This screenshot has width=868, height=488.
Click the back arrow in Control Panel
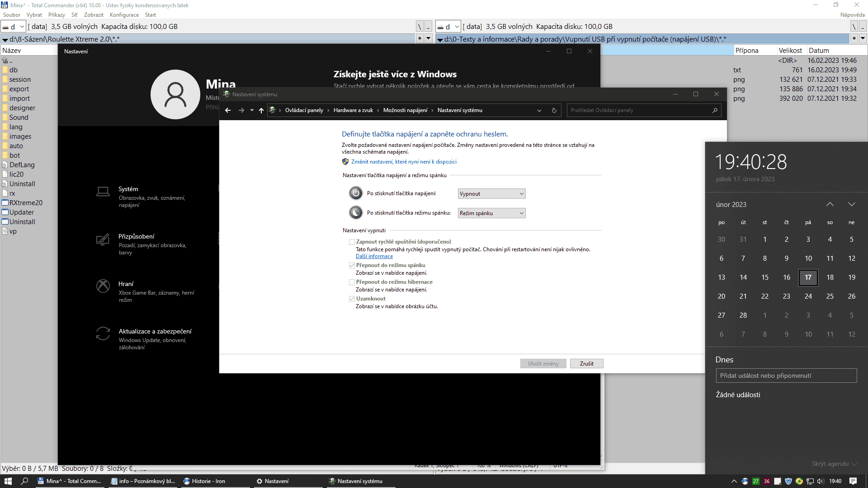coord(228,110)
